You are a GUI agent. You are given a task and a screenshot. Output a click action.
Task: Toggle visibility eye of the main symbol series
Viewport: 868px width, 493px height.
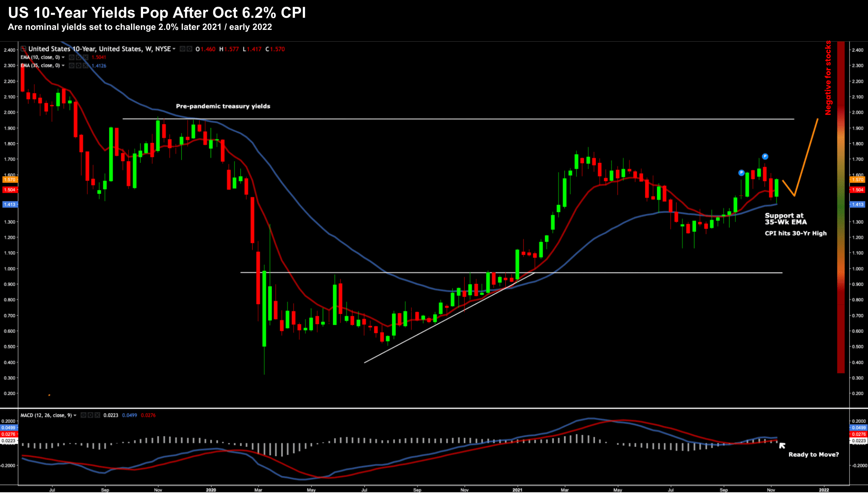click(183, 49)
